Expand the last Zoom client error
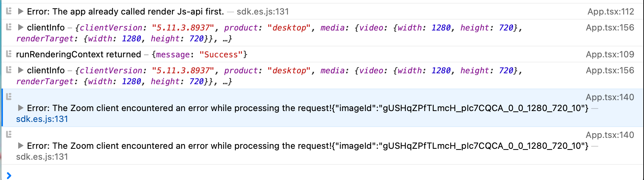Viewport: 644px width, 180px height. (x=21, y=146)
